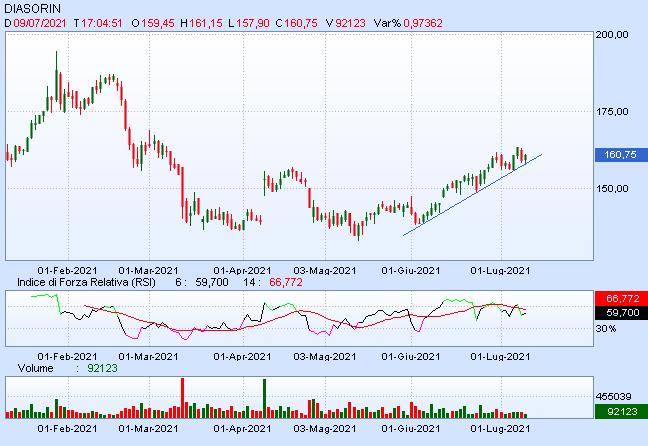Click the green 92123 volume tag
Viewport: 648px width, 446px height.
pos(621,411)
